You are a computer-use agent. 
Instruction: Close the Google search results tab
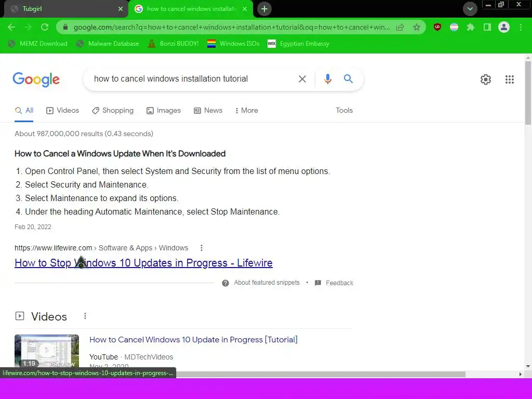click(x=245, y=9)
